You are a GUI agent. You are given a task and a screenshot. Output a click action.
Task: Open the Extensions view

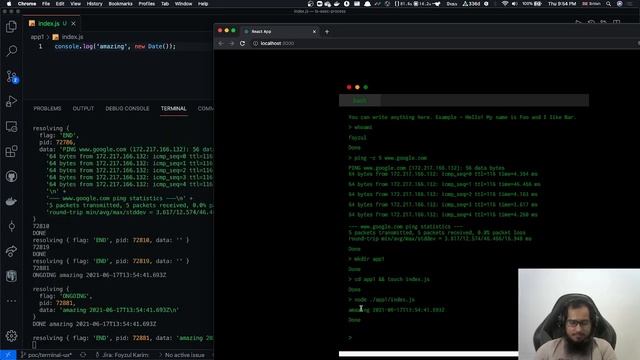[11, 151]
